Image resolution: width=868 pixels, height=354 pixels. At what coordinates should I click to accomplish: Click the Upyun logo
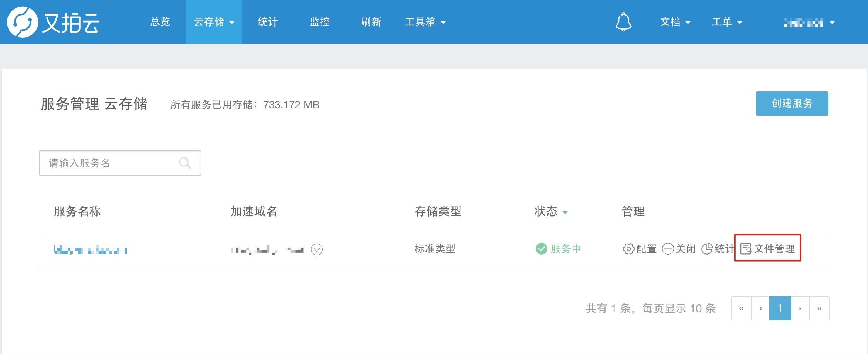coord(54,22)
